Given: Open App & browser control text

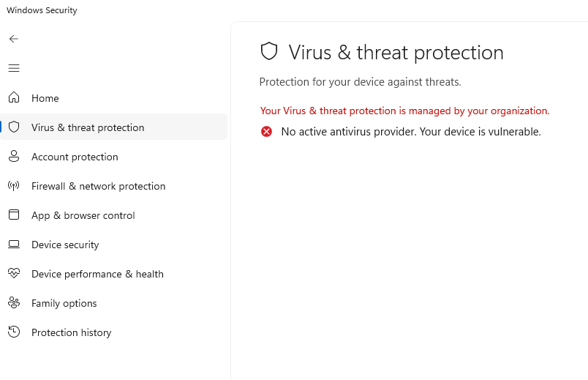Looking at the screenshot, I should tap(83, 215).
